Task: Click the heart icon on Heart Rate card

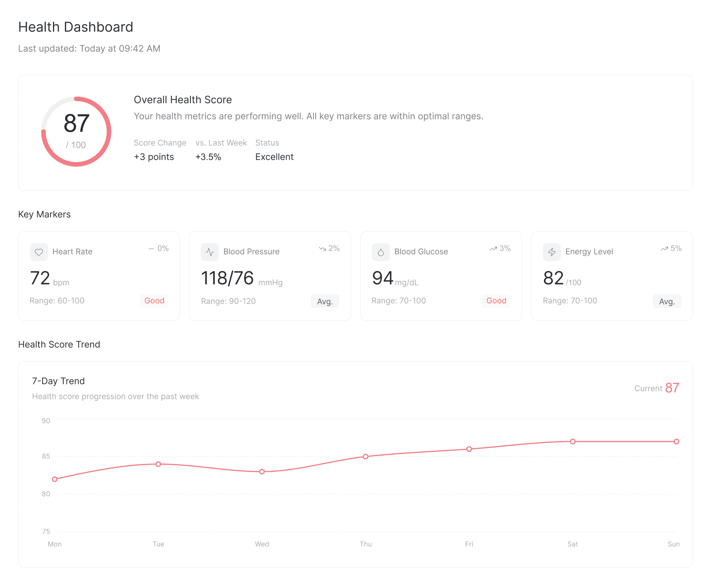Action: [x=39, y=252]
